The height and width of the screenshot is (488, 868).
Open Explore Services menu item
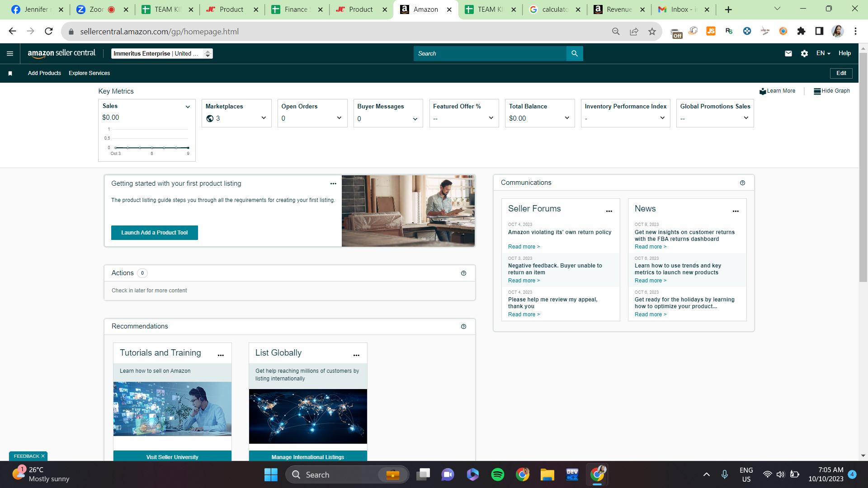point(89,73)
